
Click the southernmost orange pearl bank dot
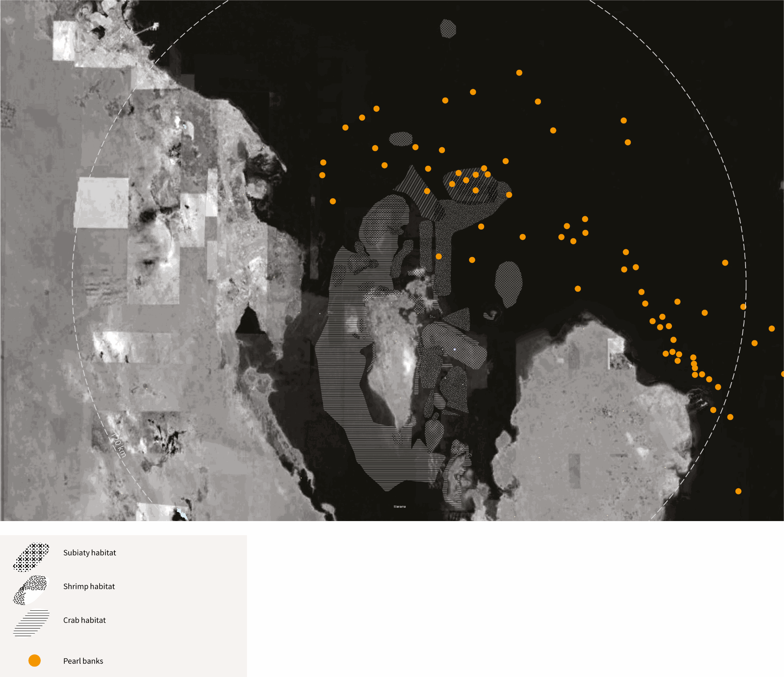[738, 491]
